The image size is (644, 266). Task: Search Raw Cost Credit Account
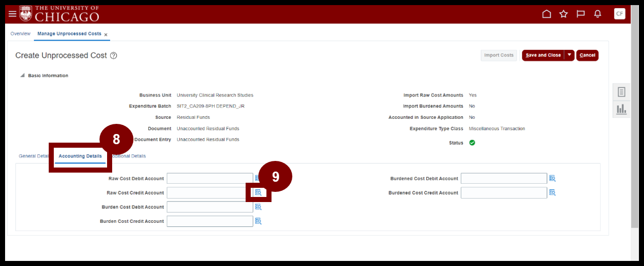click(x=258, y=192)
